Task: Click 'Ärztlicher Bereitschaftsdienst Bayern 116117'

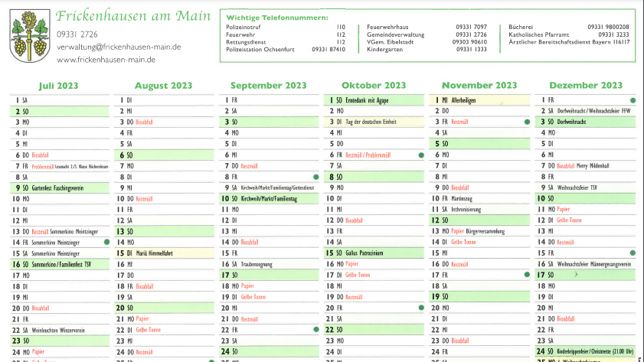Action: pyautogui.click(x=569, y=42)
